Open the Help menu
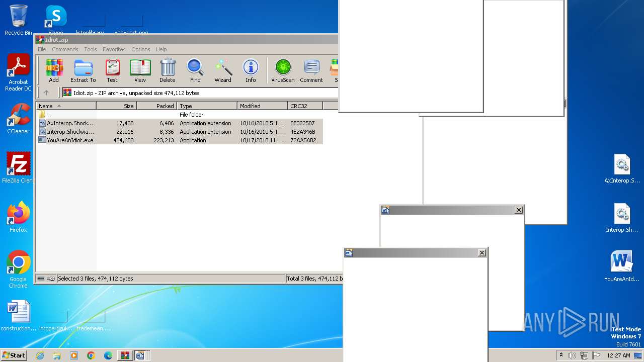Image resolution: width=644 pixels, height=362 pixels. (161, 49)
